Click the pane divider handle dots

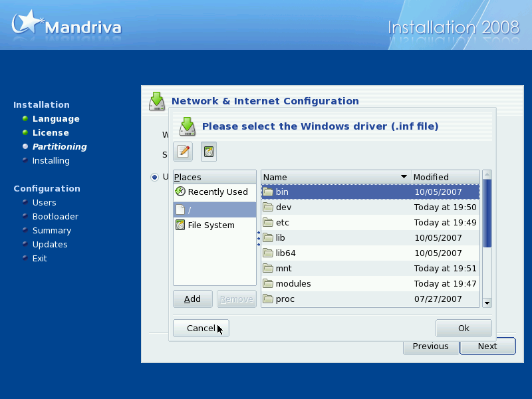point(259,239)
